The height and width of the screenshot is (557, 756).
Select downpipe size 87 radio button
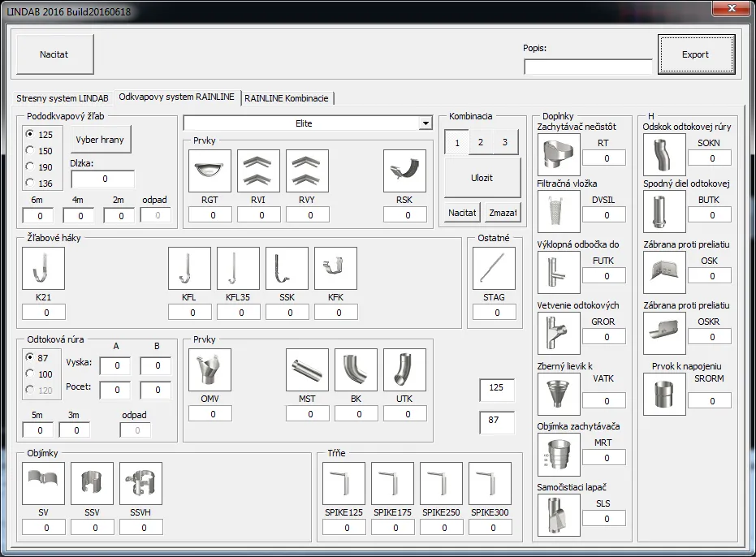click(30, 357)
